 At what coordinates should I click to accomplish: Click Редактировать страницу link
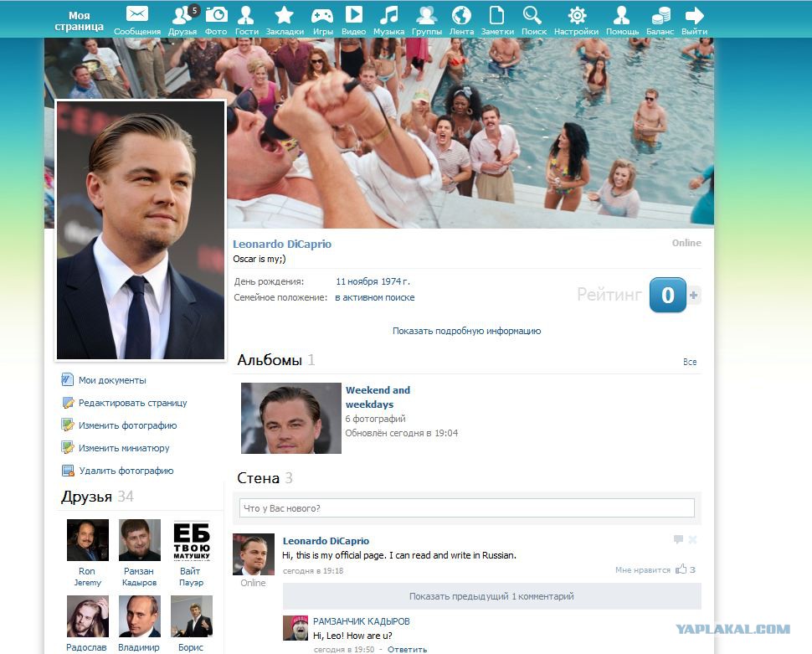pos(132,403)
